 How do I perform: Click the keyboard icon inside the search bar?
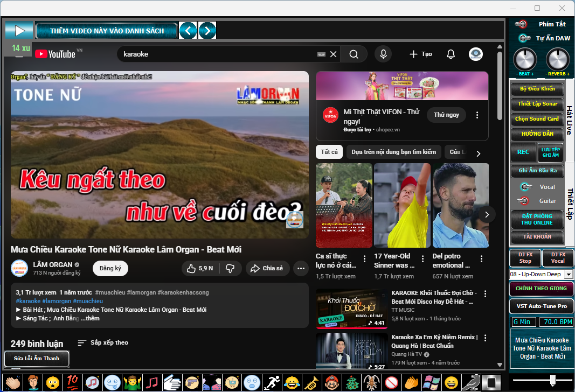tap(319, 54)
